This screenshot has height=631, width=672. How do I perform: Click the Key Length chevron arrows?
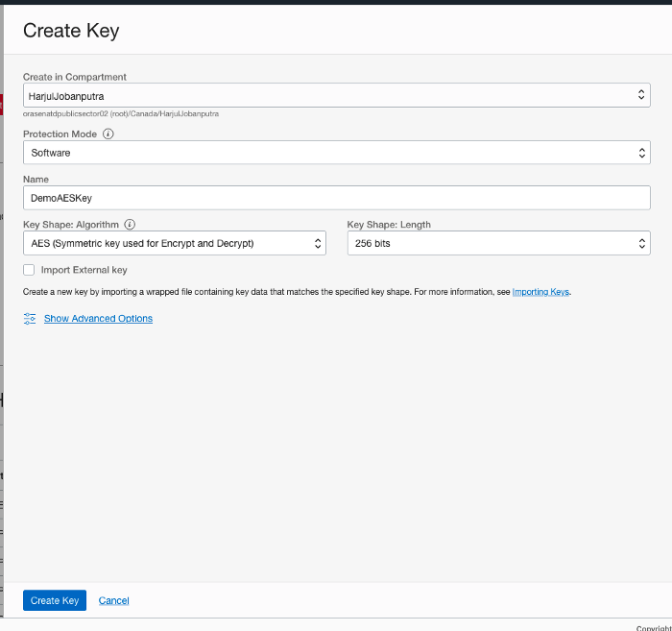[641, 244]
